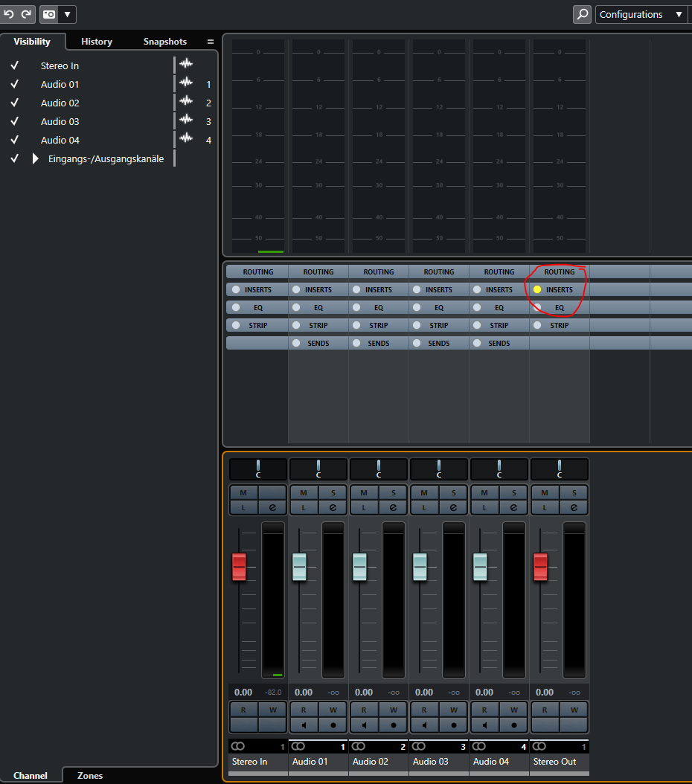Click the Audio 01 volume value 0.00
The height and width of the screenshot is (784, 692).
coord(304,692)
